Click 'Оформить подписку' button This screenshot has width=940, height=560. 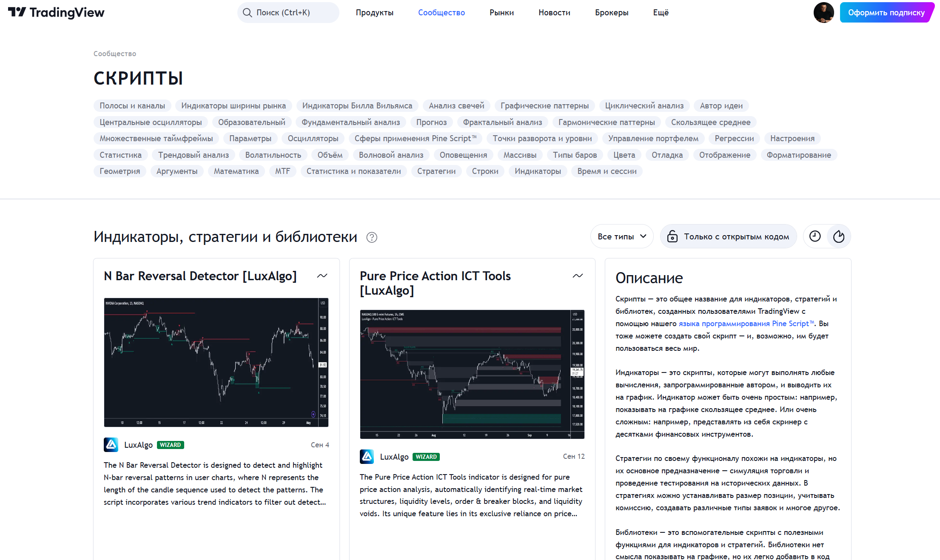886,13
